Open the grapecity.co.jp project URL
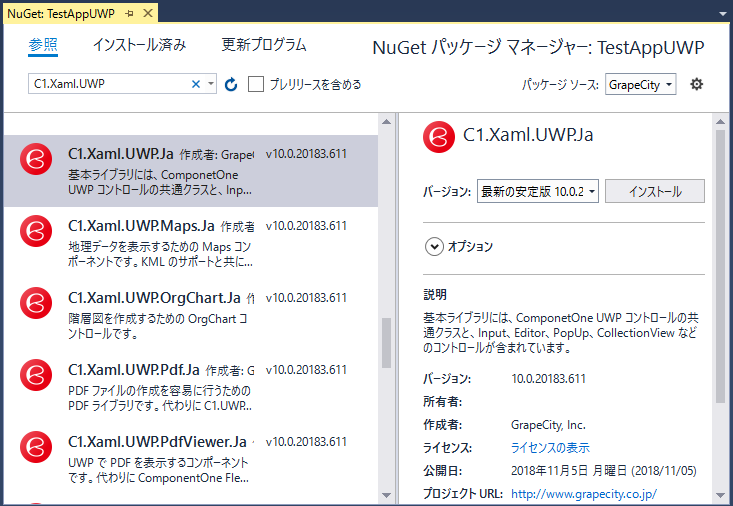 [x=583, y=494]
